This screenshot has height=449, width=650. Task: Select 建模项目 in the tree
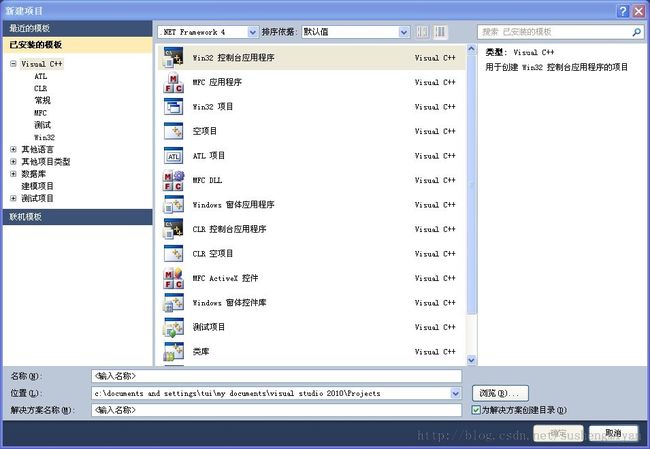click(x=37, y=186)
